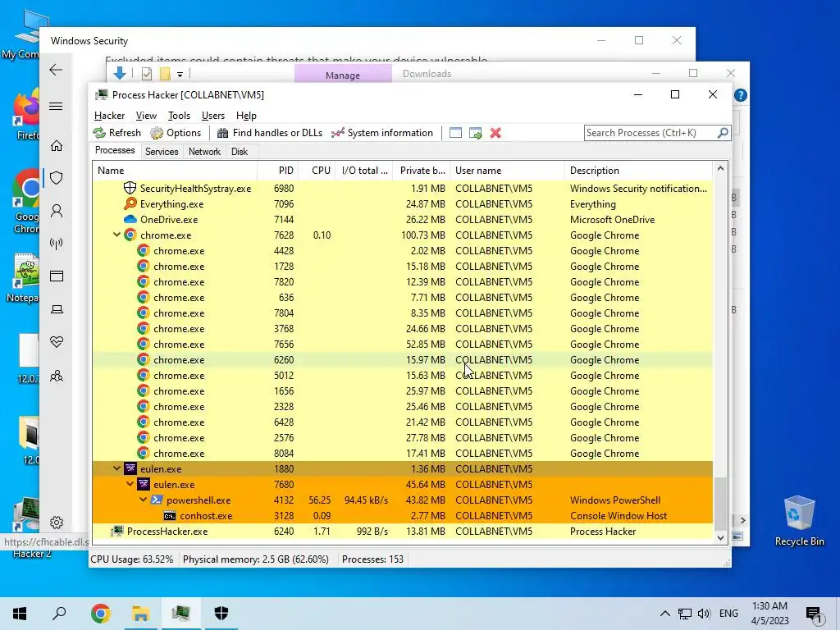This screenshot has width=840, height=630.
Task: Select chrome.exe row with PID 6260
Action: coord(403,359)
